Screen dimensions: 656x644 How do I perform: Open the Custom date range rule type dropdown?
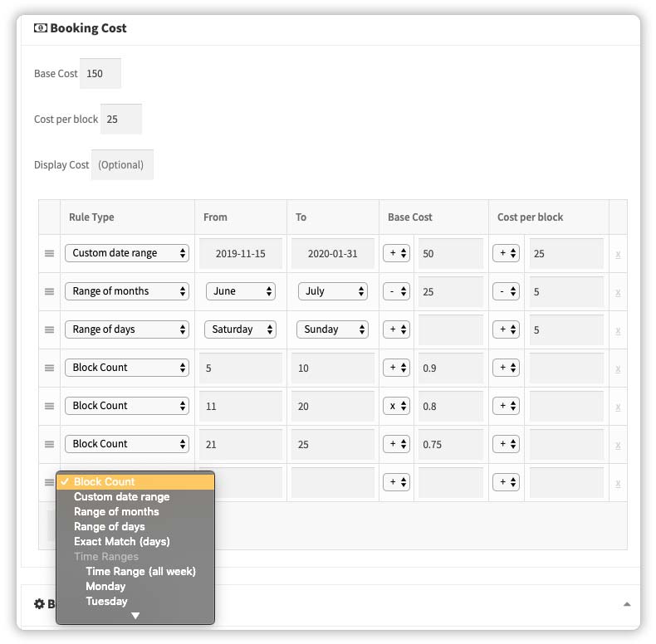point(127,253)
